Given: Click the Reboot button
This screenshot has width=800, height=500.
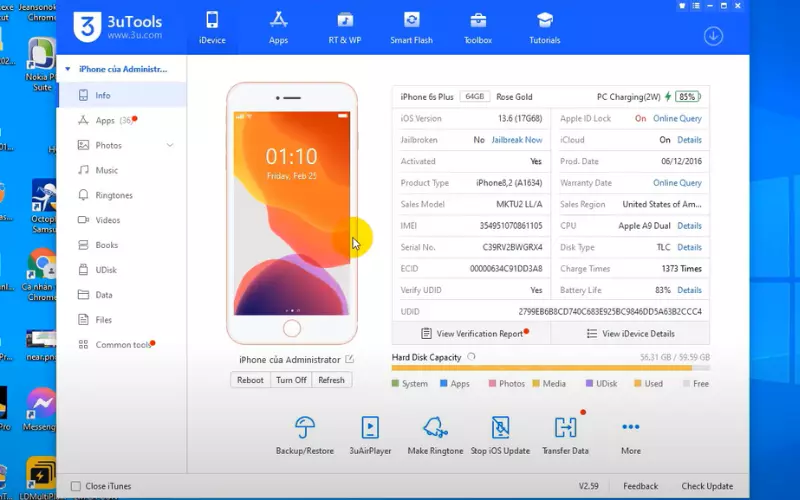Looking at the screenshot, I should pos(250,380).
